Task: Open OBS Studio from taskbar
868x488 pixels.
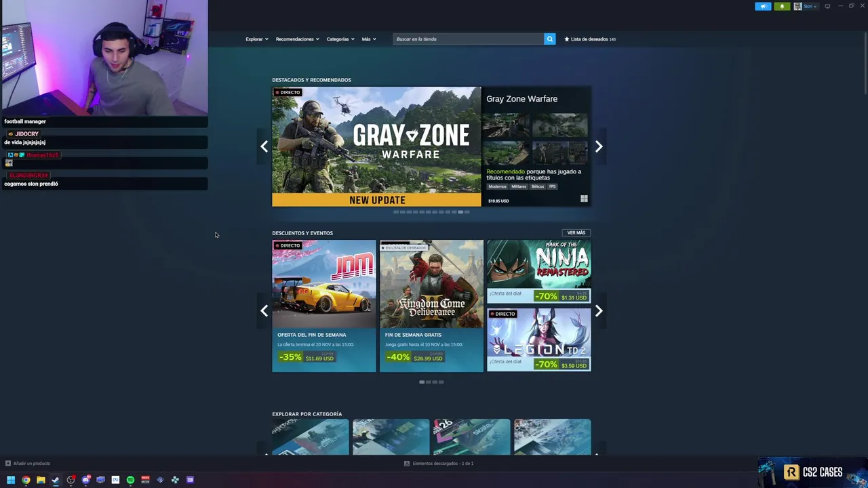Action: (x=71, y=480)
